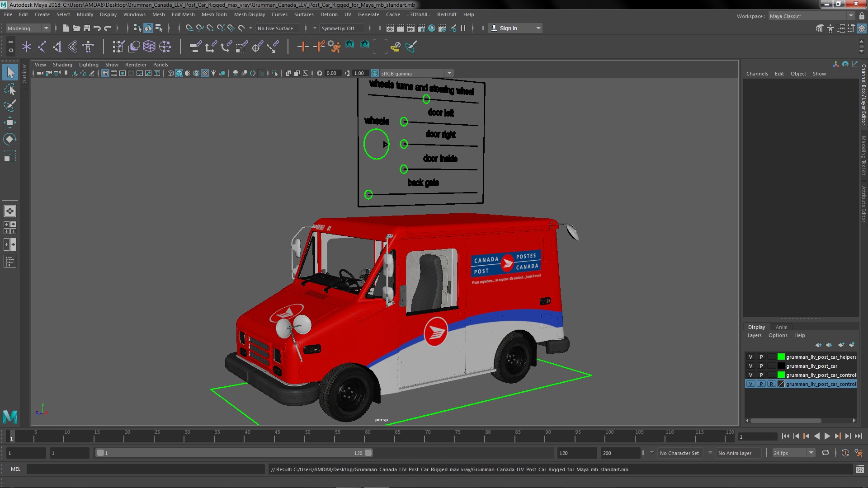Click the Play backwards button
Image resolution: width=868 pixels, height=488 pixels.
click(x=816, y=436)
